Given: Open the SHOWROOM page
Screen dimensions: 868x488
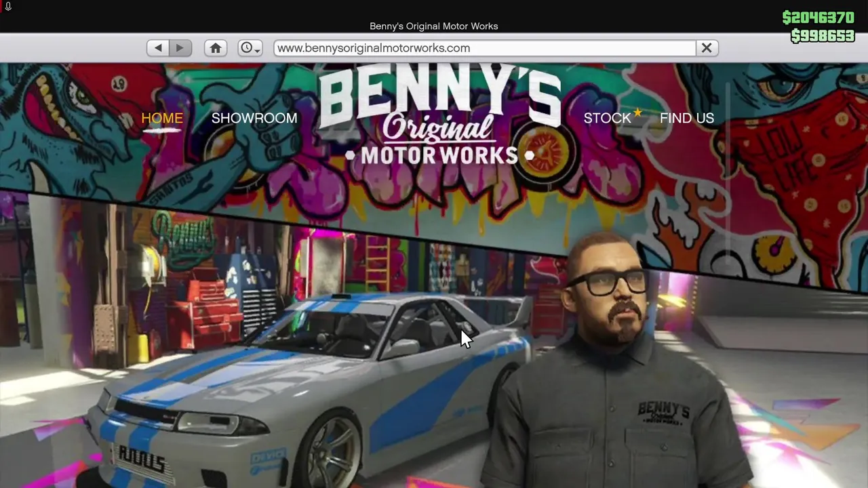Looking at the screenshot, I should click(254, 118).
